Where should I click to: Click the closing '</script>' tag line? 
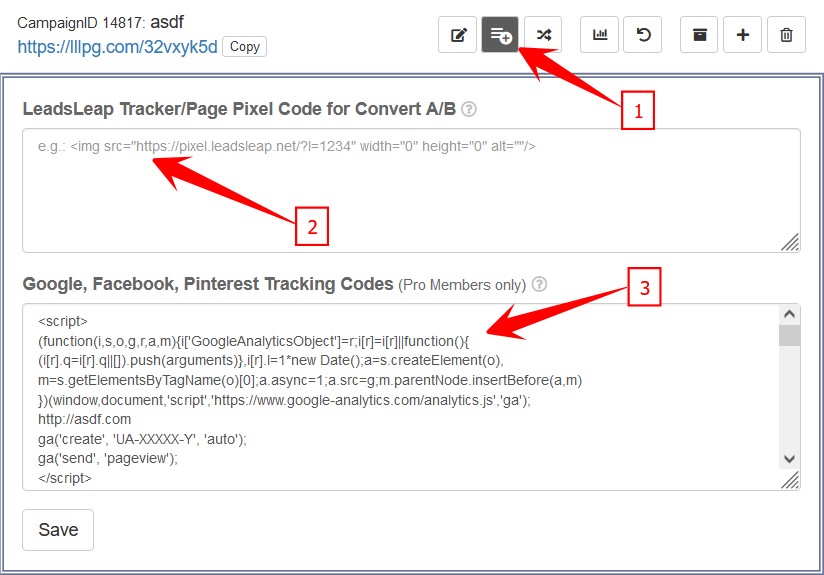coord(65,478)
